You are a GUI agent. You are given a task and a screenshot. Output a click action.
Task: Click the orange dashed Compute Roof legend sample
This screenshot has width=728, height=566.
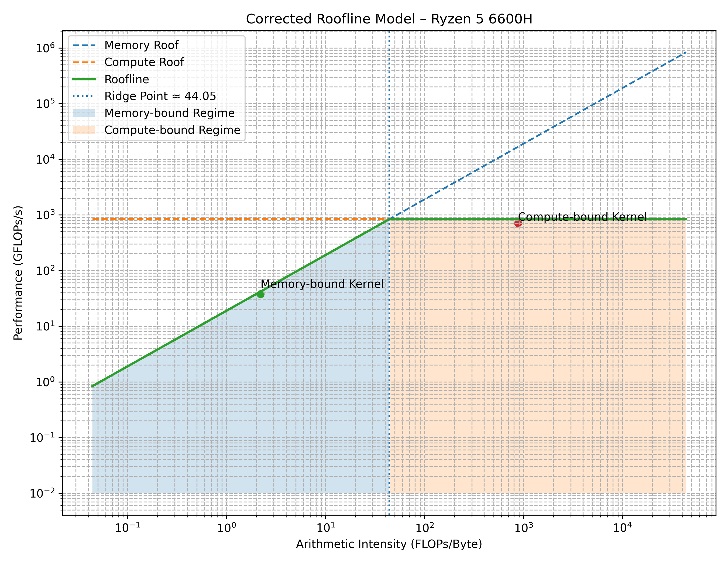[84, 62]
